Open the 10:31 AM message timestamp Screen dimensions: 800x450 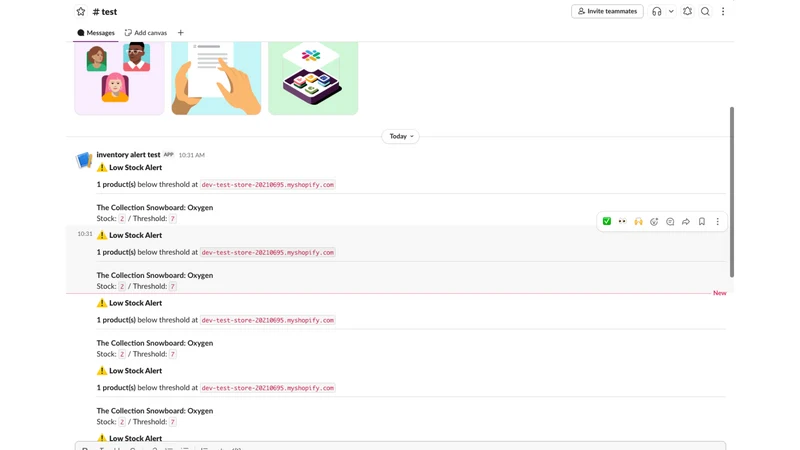(x=191, y=155)
